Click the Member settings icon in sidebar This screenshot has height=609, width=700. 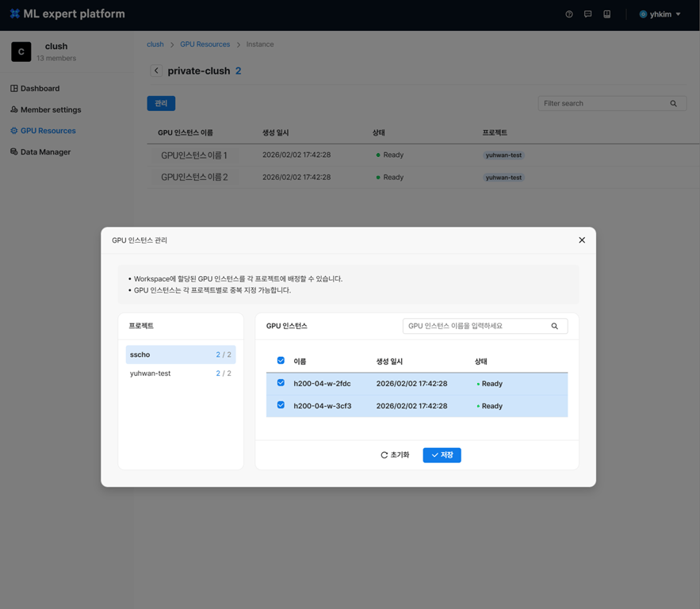[x=13, y=109]
